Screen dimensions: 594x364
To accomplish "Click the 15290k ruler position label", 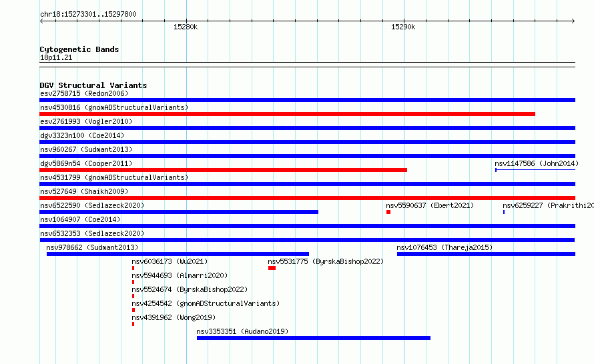I will pos(403,27).
